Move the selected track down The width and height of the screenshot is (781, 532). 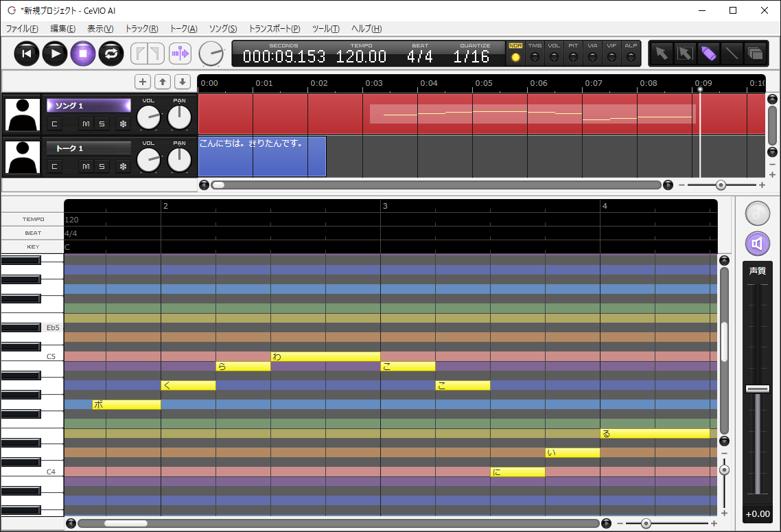[183, 82]
